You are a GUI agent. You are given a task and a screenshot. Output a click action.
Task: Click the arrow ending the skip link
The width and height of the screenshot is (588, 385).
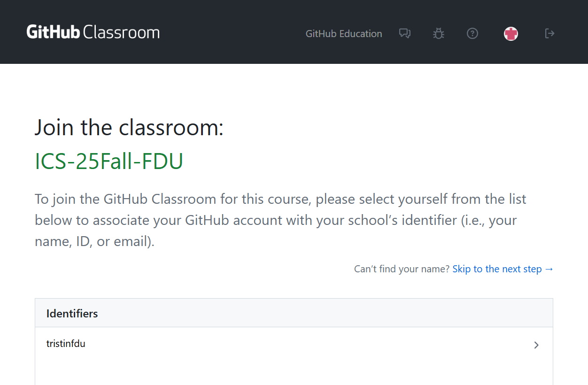pos(549,269)
